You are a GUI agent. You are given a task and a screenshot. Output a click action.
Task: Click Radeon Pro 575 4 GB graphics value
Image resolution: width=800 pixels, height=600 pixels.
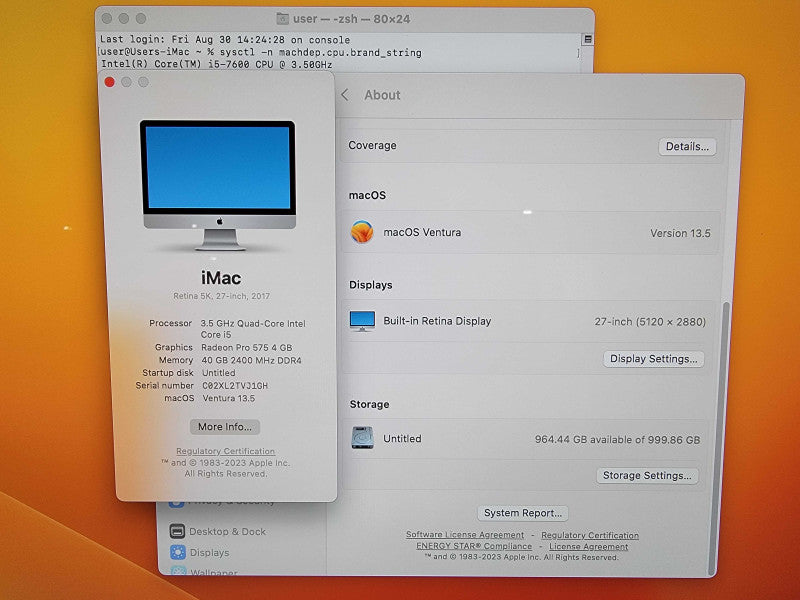coord(246,347)
